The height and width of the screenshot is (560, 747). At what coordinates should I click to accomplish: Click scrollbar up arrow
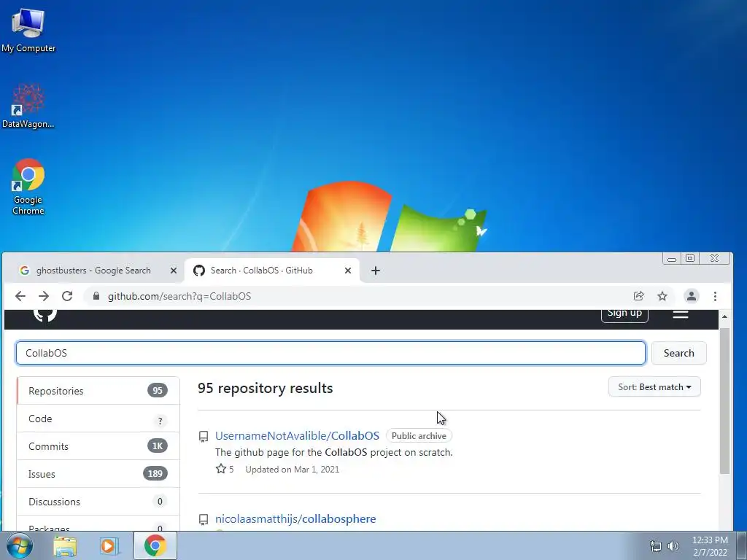tap(724, 316)
